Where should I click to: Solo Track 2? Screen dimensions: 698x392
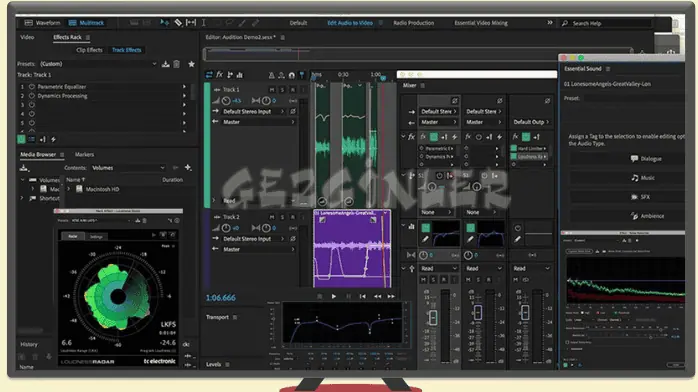tap(282, 217)
